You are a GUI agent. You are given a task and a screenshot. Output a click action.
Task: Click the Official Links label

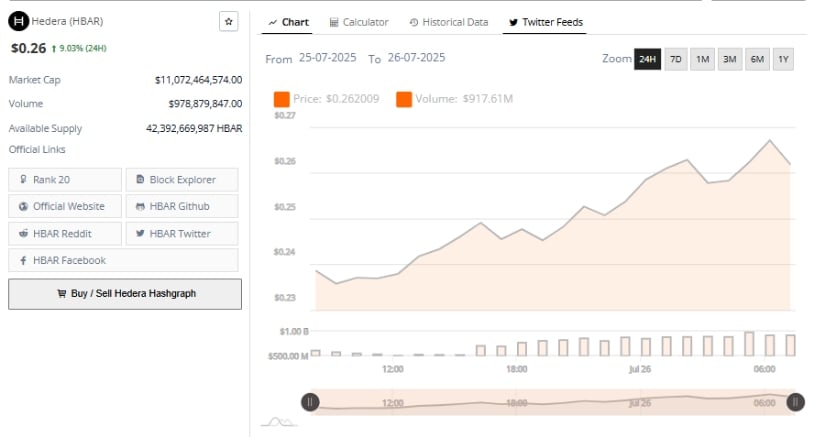point(37,149)
